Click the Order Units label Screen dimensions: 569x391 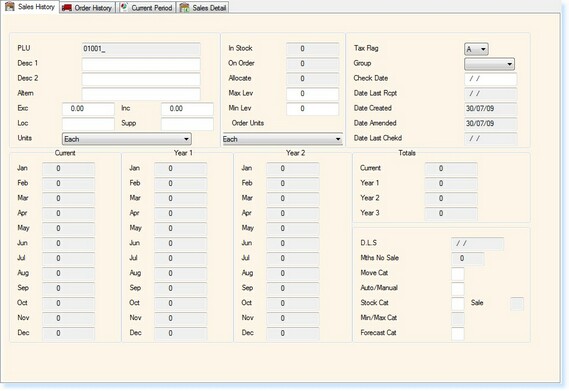coord(248,123)
